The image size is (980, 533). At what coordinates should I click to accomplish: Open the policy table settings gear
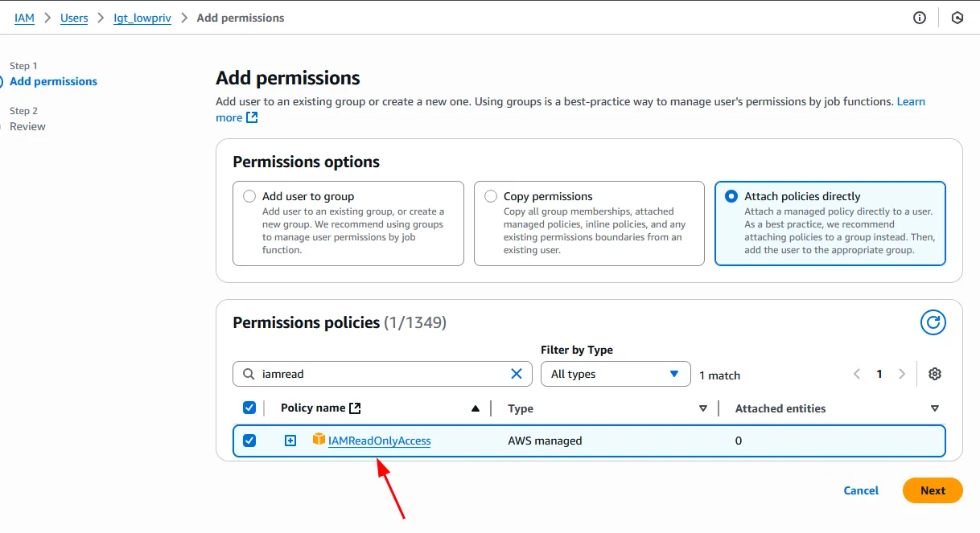tap(934, 374)
